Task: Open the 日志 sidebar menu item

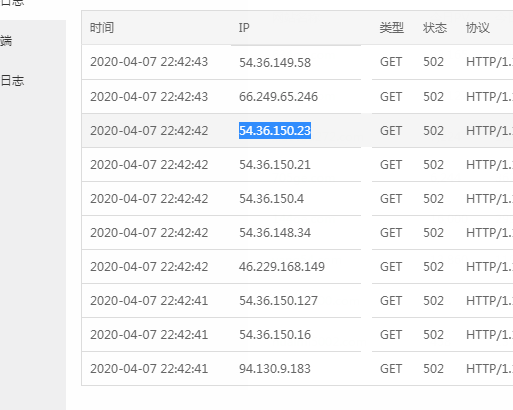Action: (x=12, y=80)
